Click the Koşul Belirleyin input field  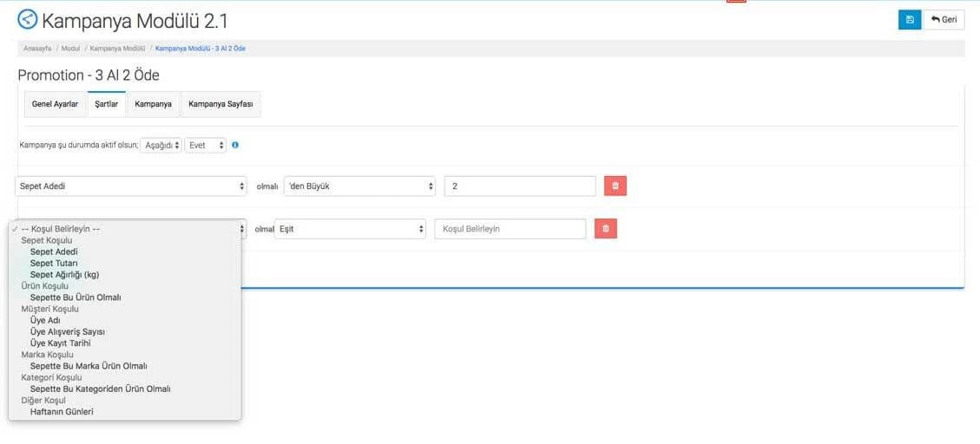pos(510,229)
